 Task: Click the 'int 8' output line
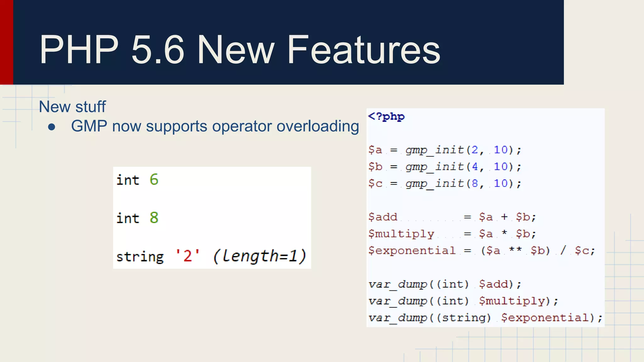coord(137,218)
